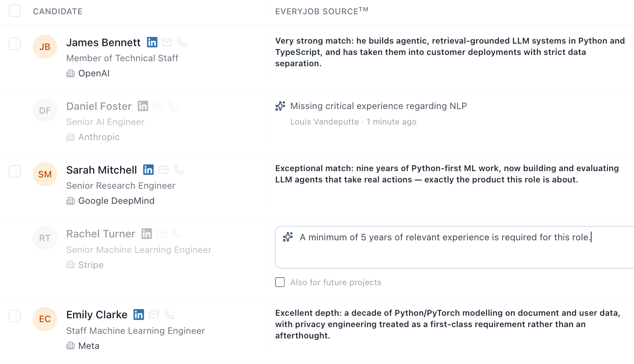
Task: Enable Also for future projects checkbox
Action: [x=280, y=282]
